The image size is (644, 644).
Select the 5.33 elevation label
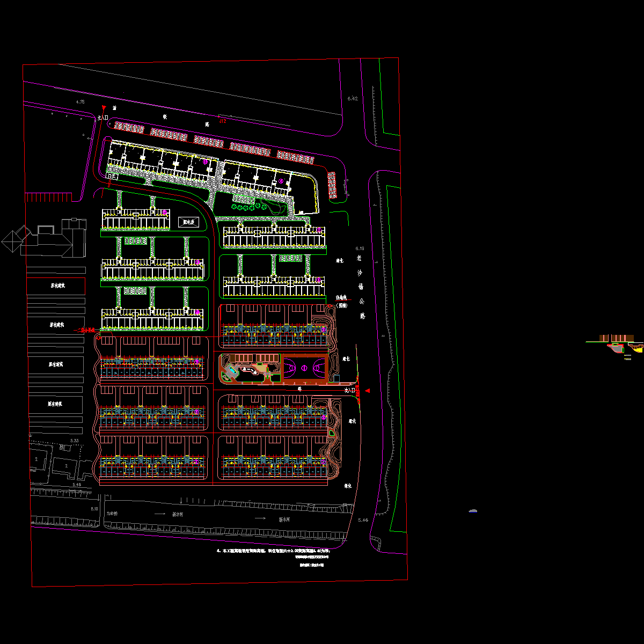(x=75, y=441)
